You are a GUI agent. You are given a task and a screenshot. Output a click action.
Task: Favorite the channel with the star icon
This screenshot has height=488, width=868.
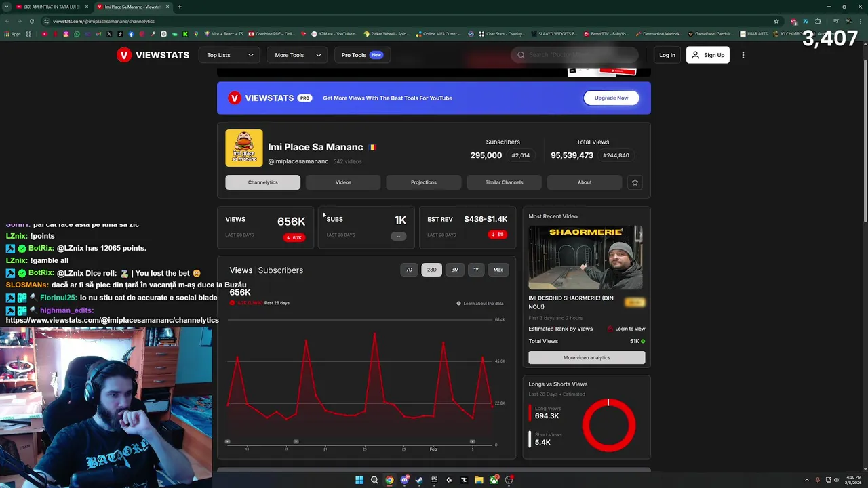coord(635,182)
